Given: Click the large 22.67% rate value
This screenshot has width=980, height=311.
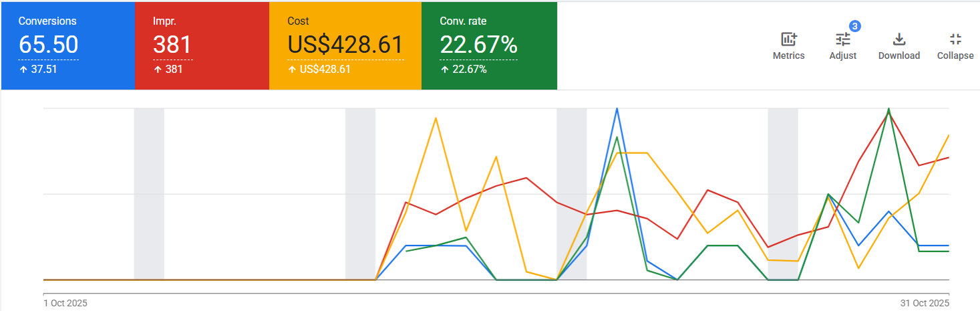Looking at the screenshot, I should tap(478, 45).
